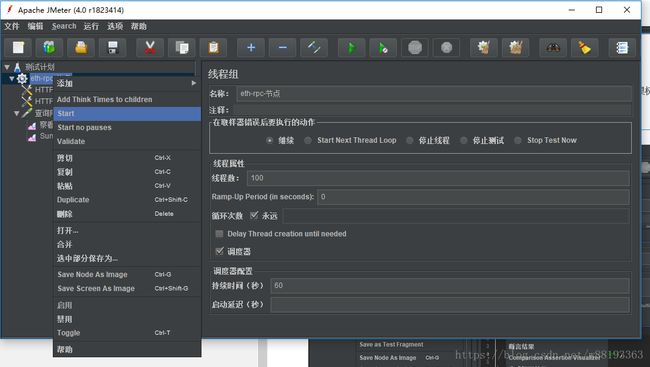Choose 打开... in the context menu

[x=127, y=231]
